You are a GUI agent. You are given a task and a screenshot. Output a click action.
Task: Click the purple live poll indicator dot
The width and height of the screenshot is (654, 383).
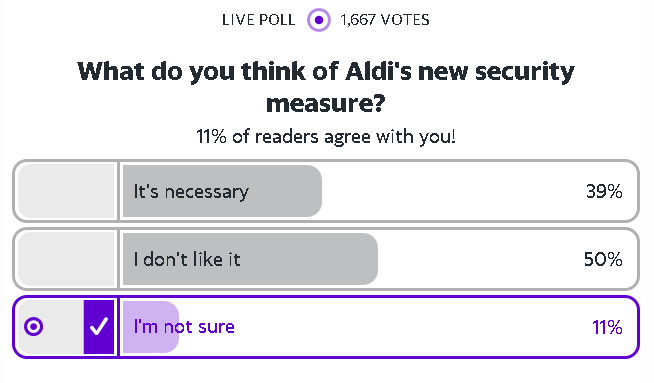pos(319,20)
